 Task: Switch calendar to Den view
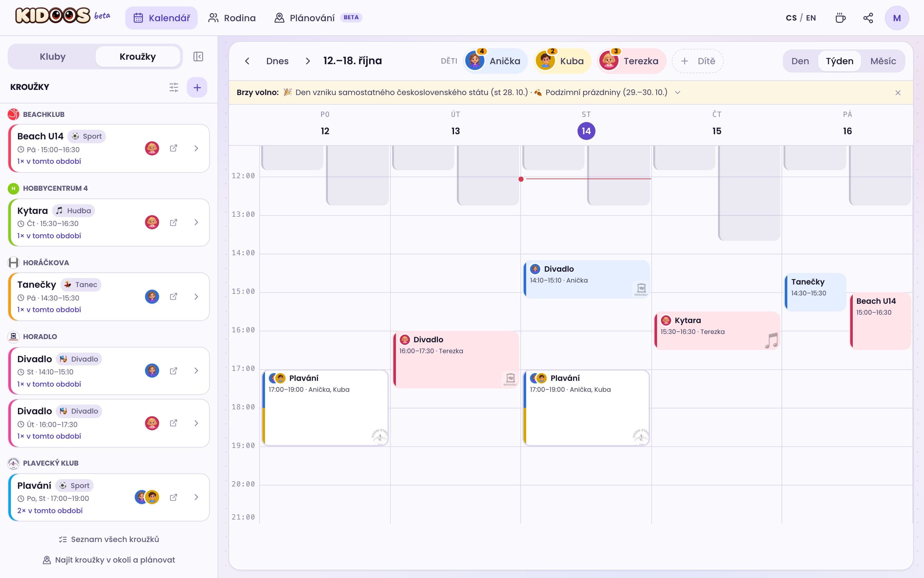[x=800, y=61]
